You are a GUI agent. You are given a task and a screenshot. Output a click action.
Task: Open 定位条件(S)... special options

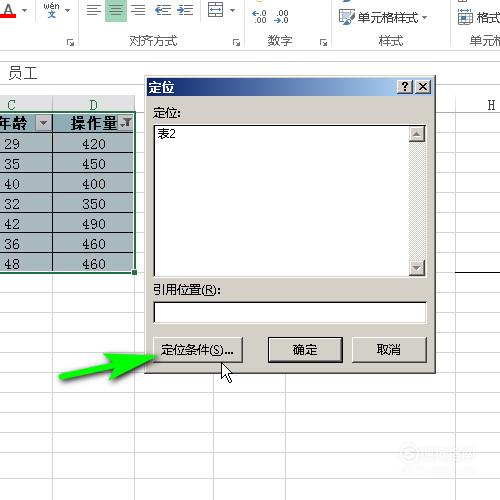pos(198,349)
